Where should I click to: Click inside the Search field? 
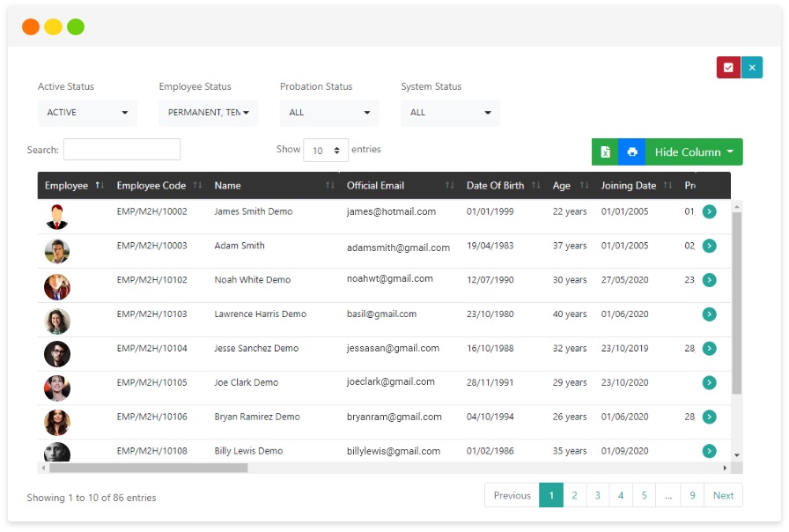click(x=121, y=149)
